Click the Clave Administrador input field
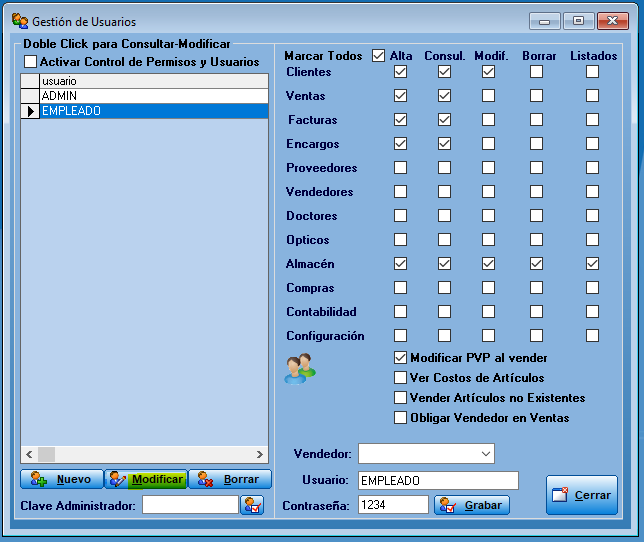Image resolution: width=644 pixels, height=542 pixels. [190, 505]
